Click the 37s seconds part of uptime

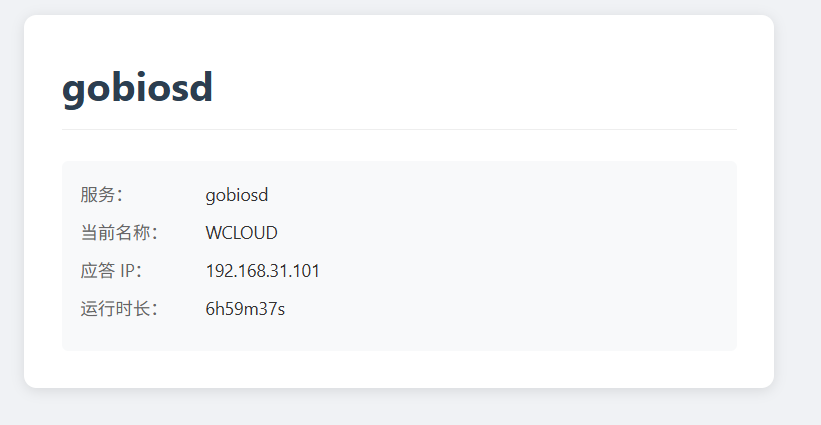click(x=273, y=309)
